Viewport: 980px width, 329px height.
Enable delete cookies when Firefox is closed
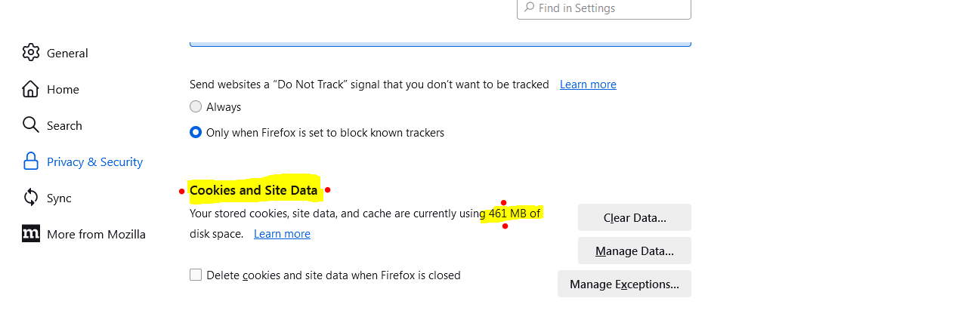coord(196,275)
